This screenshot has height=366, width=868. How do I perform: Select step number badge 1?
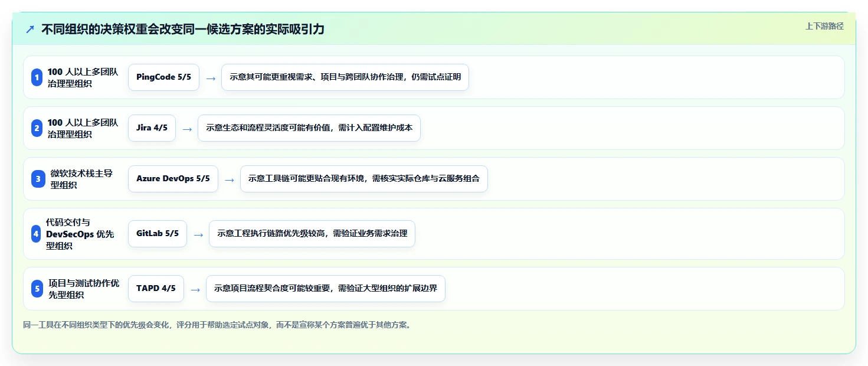37,77
